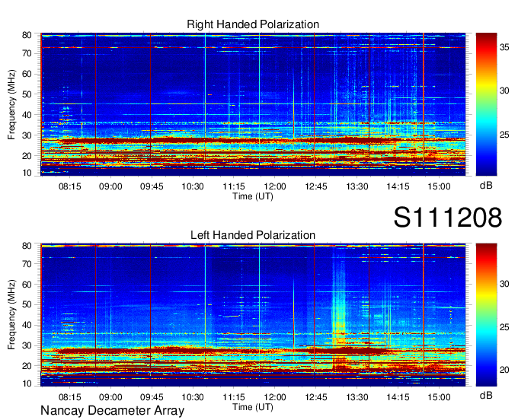This screenshot has height=420, width=518.
Task: Click 50 MHz tick on left-handed frequency axis
Action: [27, 304]
